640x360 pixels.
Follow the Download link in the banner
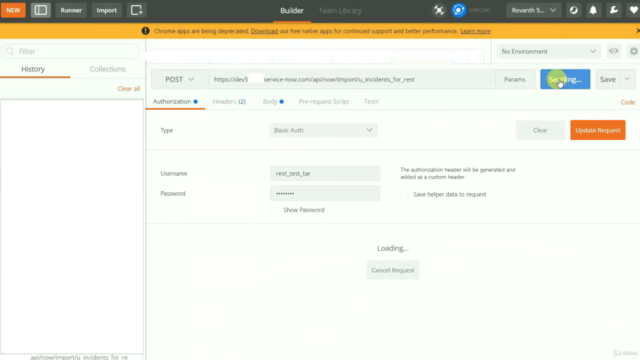264,31
